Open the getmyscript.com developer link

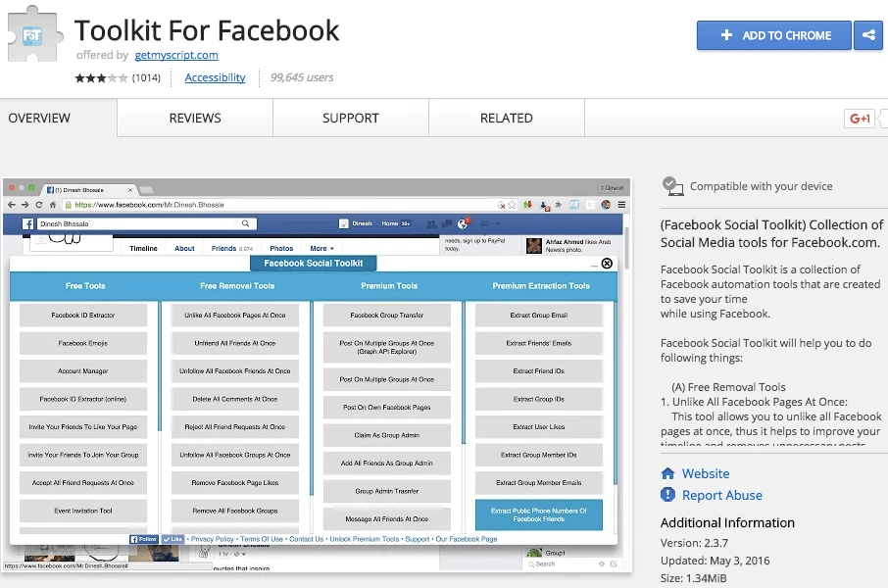click(x=175, y=55)
